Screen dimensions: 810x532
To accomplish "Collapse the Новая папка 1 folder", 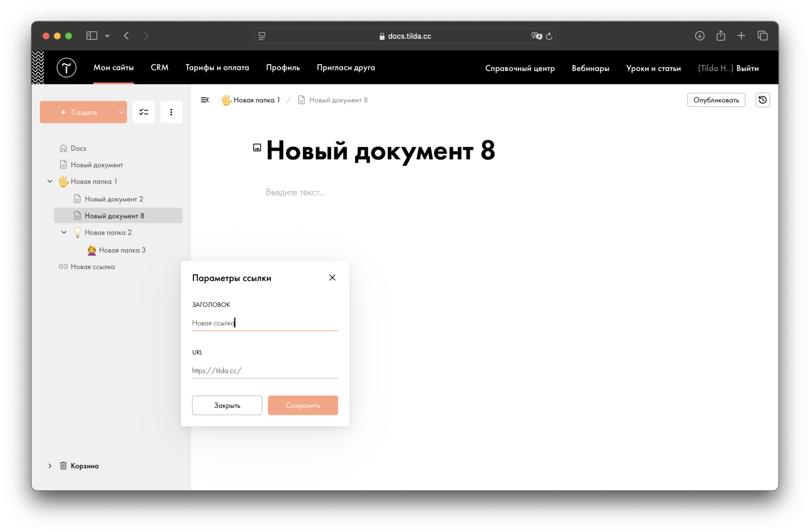I will point(50,182).
